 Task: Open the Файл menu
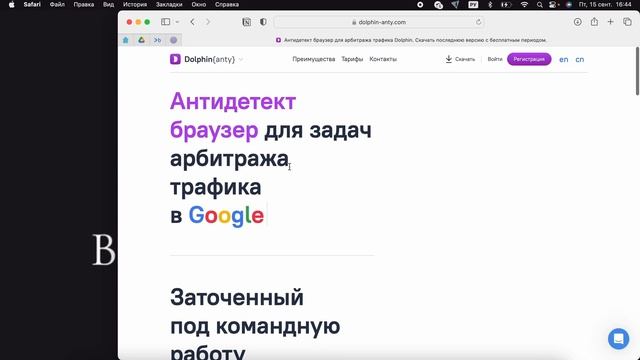57,5
